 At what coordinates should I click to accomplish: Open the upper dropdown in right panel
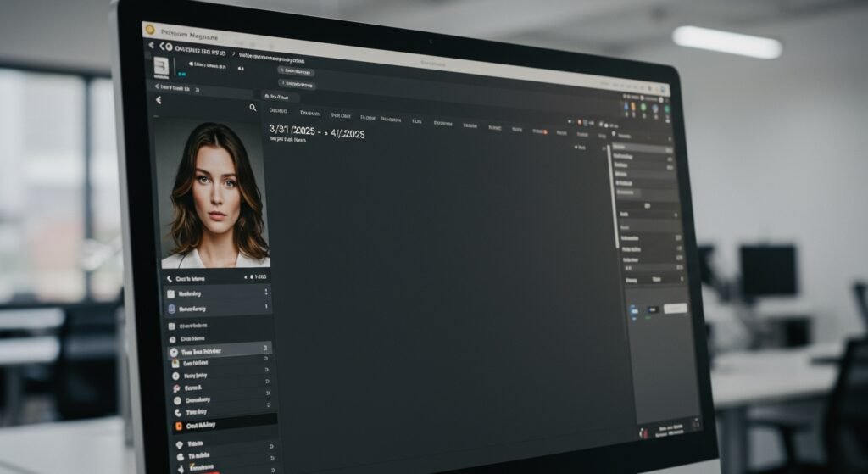coord(648,215)
